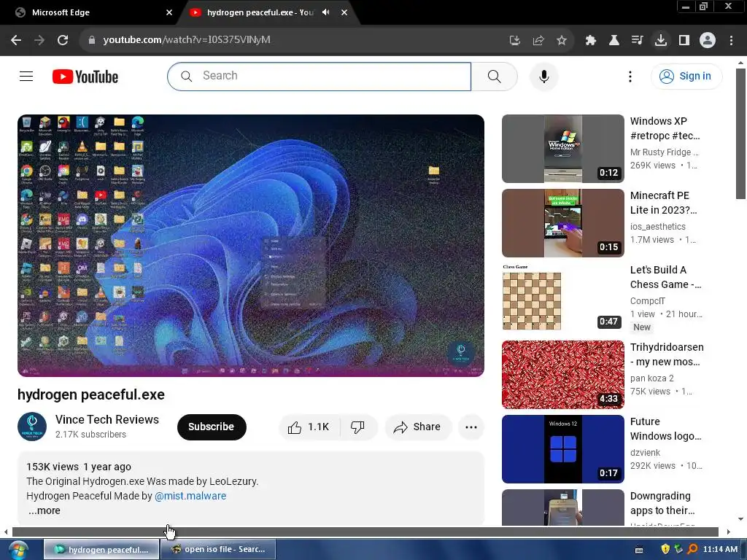Like the video with thumbs up 1.1K
Viewport: 747px width, 560px height.
point(309,427)
